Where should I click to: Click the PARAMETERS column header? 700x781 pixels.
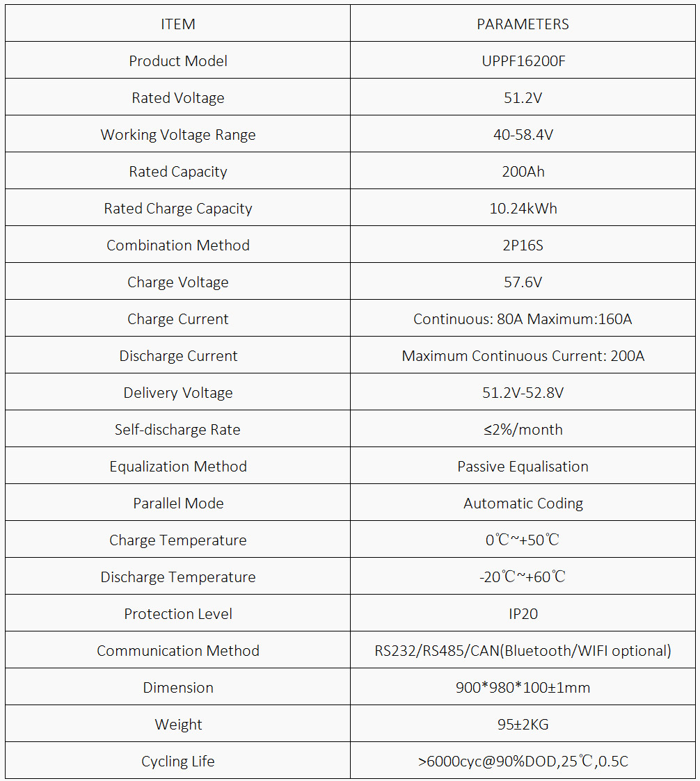[x=523, y=24]
